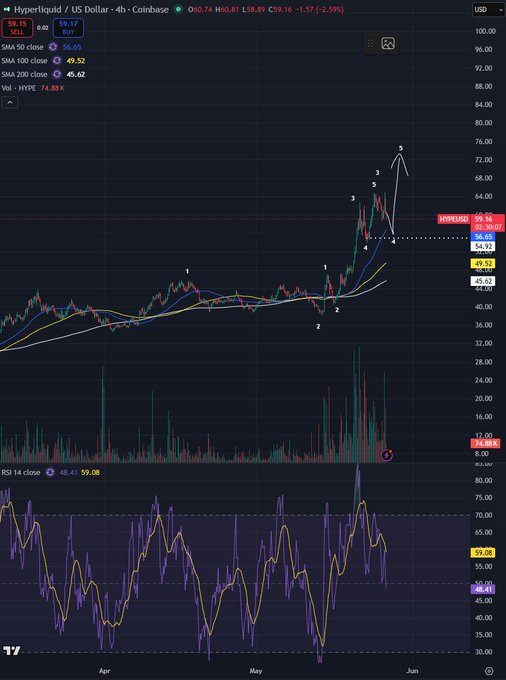
Task: Click the 54.92 white price tag
Action: (x=483, y=247)
